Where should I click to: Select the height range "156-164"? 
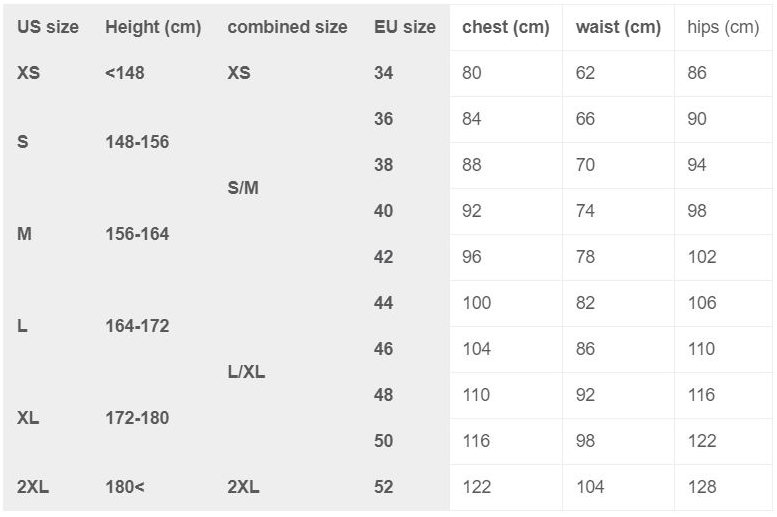pos(137,234)
